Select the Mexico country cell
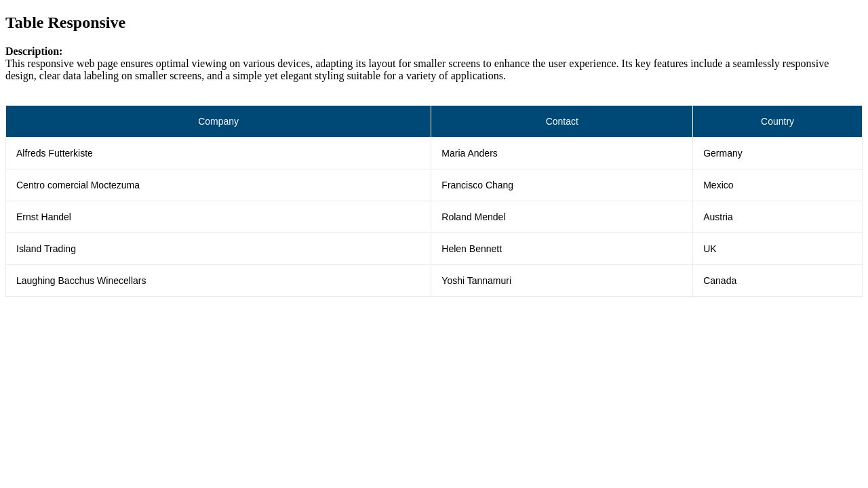 [777, 185]
